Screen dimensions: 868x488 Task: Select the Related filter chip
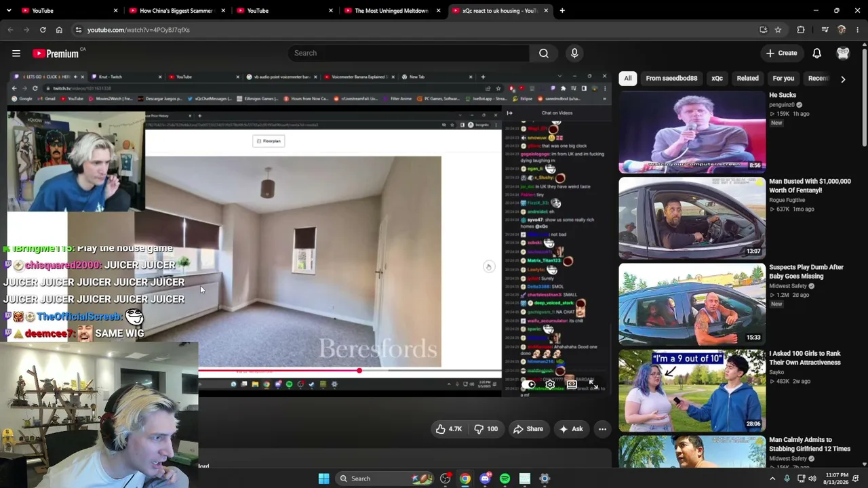coord(748,78)
